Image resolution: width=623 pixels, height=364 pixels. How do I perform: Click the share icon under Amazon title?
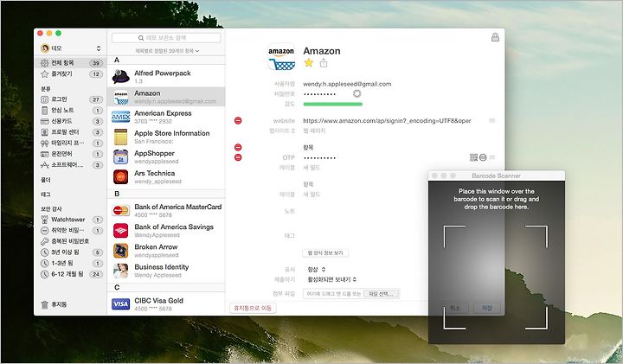[324, 63]
